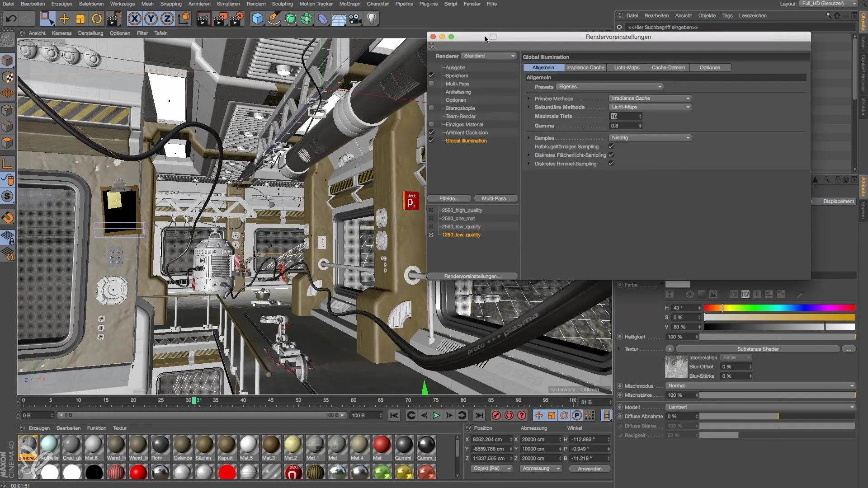Adjust the Helligkeit slider

[x=778, y=337]
